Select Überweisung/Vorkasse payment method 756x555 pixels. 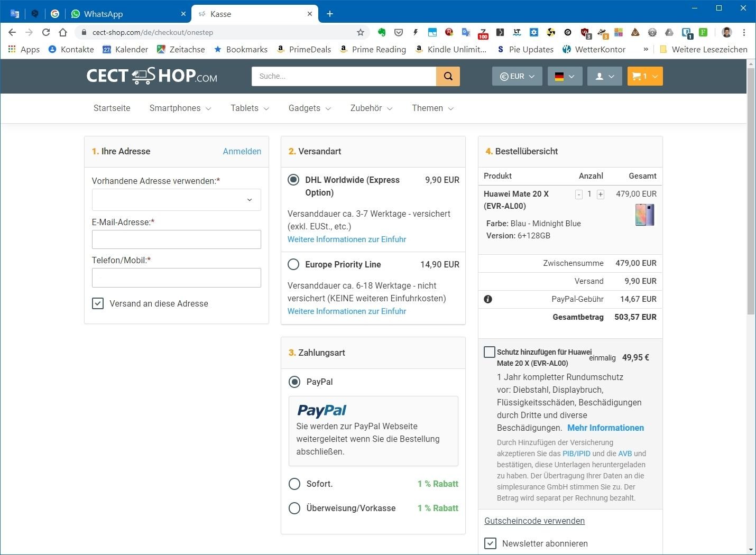click(x=294, y=508)
